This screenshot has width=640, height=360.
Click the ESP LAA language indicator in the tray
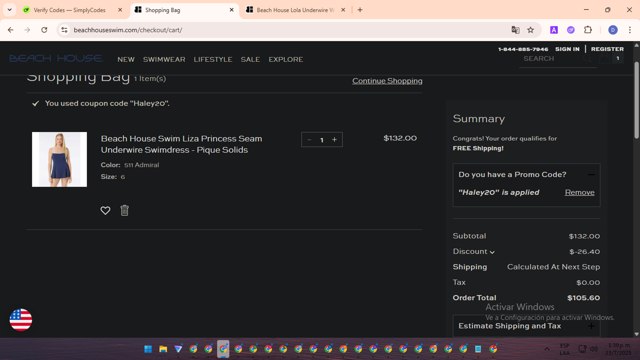point(565,349)
